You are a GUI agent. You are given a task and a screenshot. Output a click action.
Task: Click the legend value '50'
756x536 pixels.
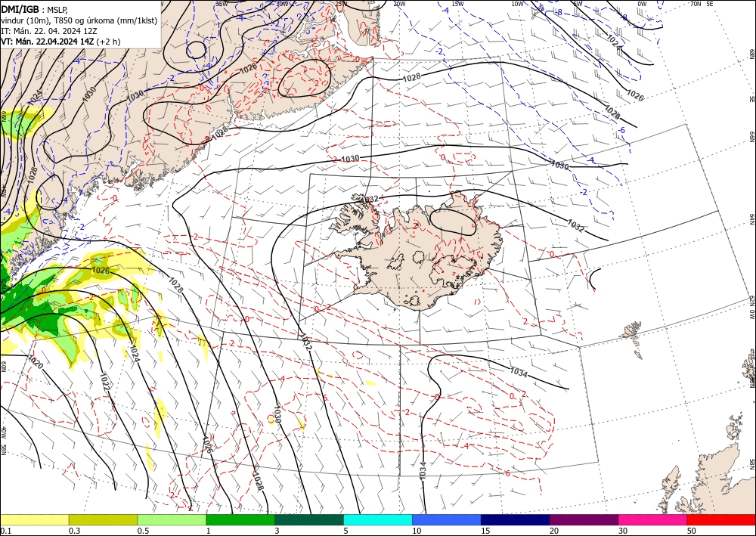692,531
